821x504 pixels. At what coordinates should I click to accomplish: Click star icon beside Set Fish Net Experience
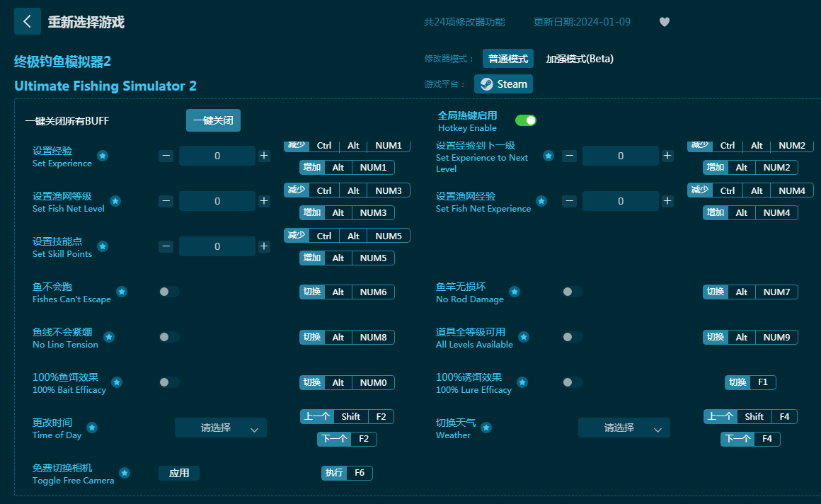(x=541, y=201)
